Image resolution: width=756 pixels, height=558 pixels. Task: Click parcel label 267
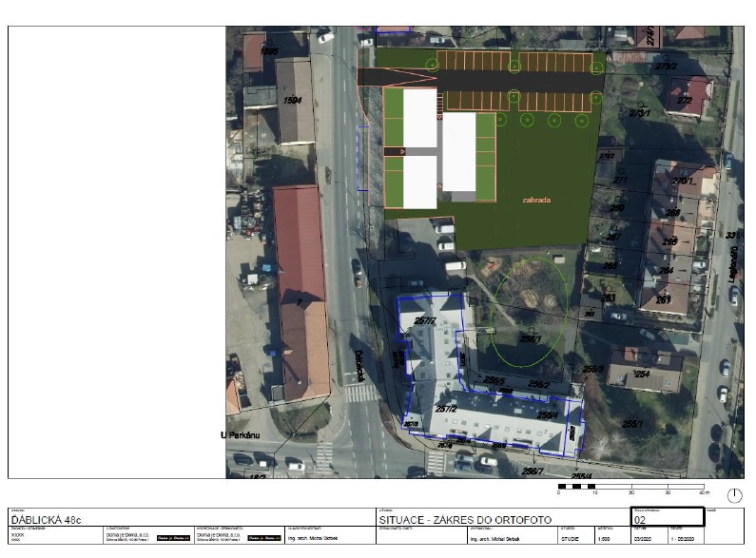(613, 237)
